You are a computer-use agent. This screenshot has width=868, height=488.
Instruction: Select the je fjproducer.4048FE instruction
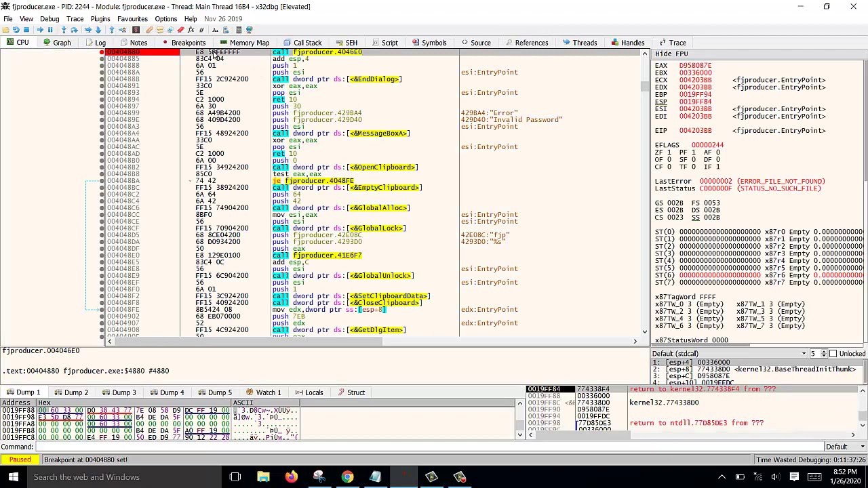[313, 181]
